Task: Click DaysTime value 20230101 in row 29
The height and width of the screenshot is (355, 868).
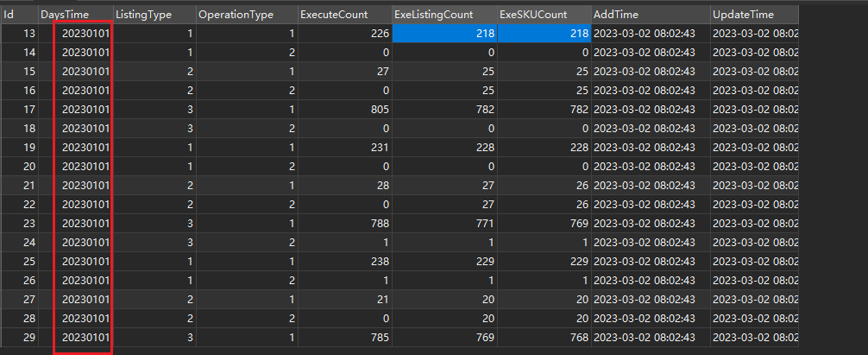Action: [76, 337]
